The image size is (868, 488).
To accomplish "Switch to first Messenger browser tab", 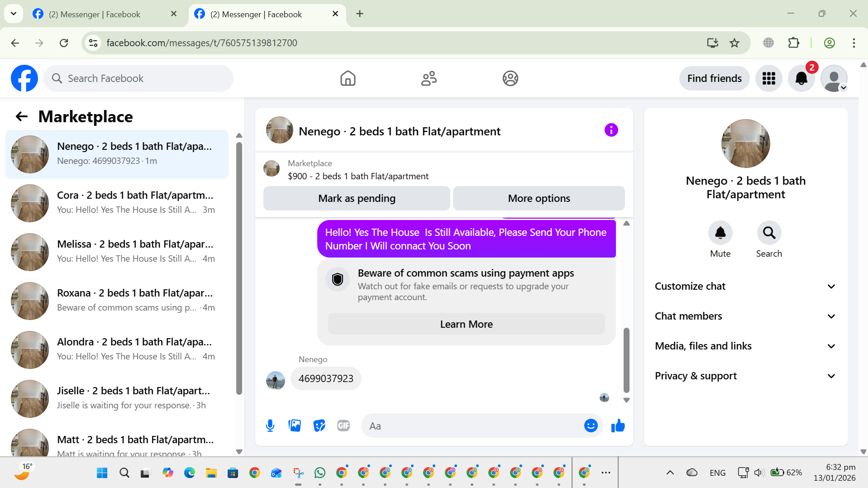I will pos(105,14).
